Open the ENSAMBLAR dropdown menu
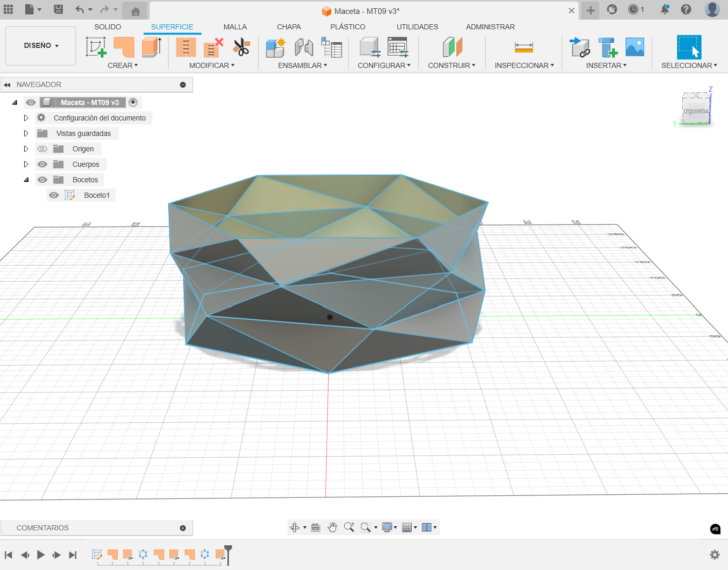728x570 pixels. pos(303,65)
